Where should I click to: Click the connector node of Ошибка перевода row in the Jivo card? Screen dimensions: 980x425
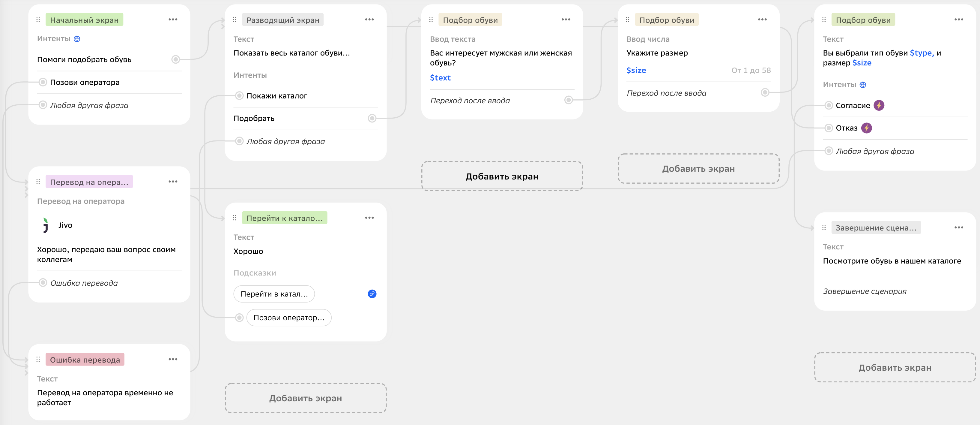(x=43, y=283)
